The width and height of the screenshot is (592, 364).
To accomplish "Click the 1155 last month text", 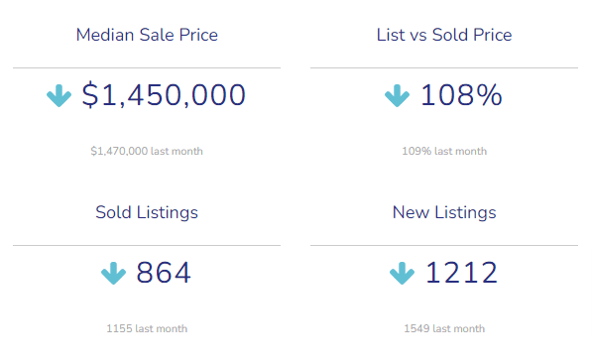I will click(147, 328).
